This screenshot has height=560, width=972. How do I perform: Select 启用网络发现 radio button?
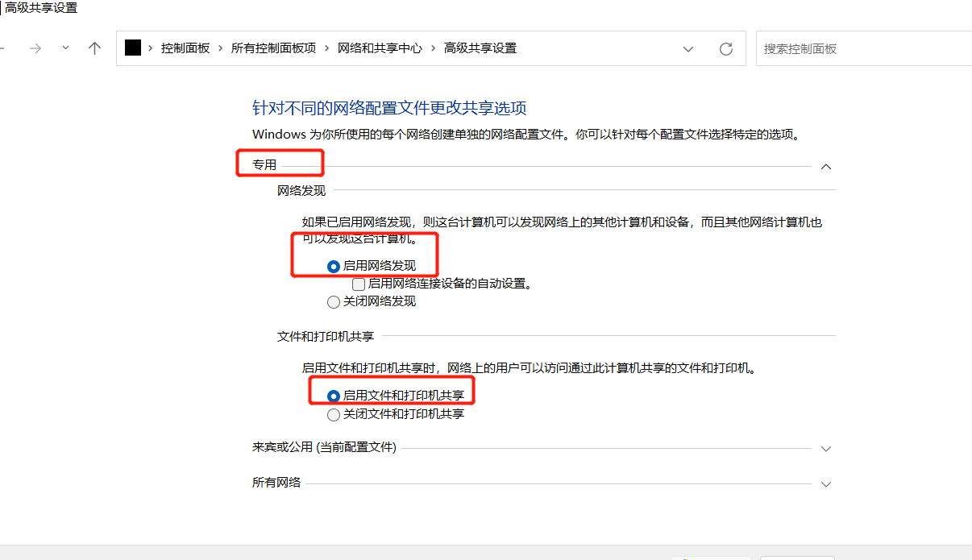tap(334, 266)
